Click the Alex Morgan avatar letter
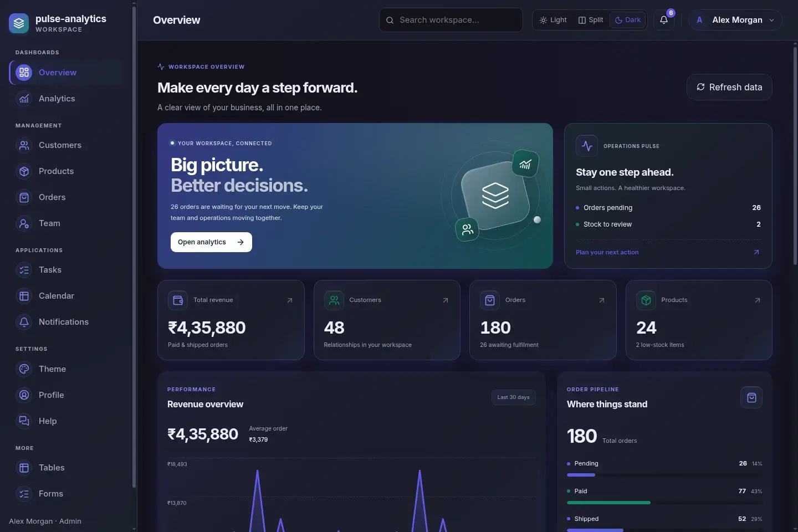Image resolution: width=798 pixels, height=532 pixels. [699, 20]
